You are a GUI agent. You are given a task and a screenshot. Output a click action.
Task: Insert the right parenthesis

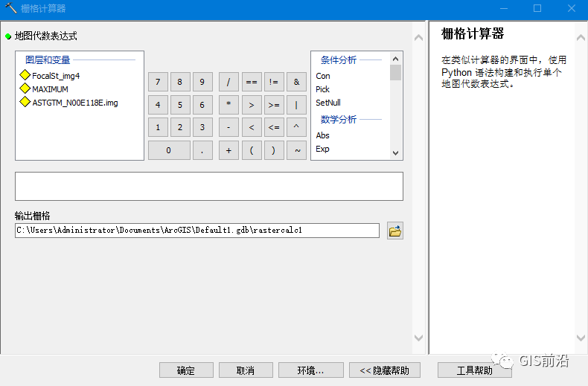[x=274, y=150]
